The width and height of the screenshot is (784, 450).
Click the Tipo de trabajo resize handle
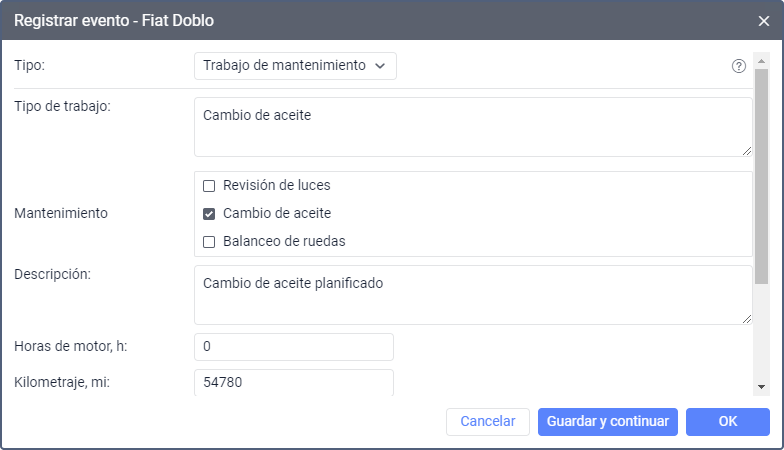click(x=746, y=151)
